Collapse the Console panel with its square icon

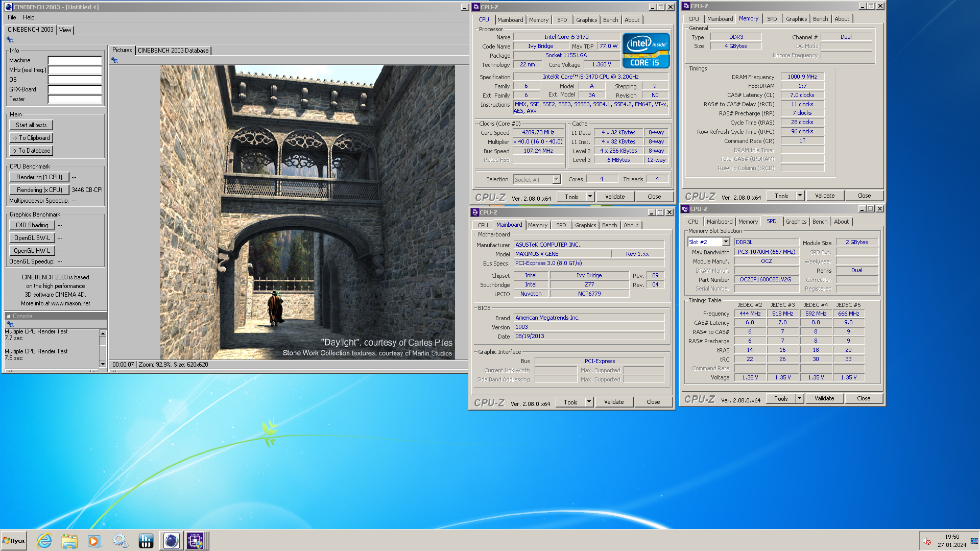pos(8,316)
